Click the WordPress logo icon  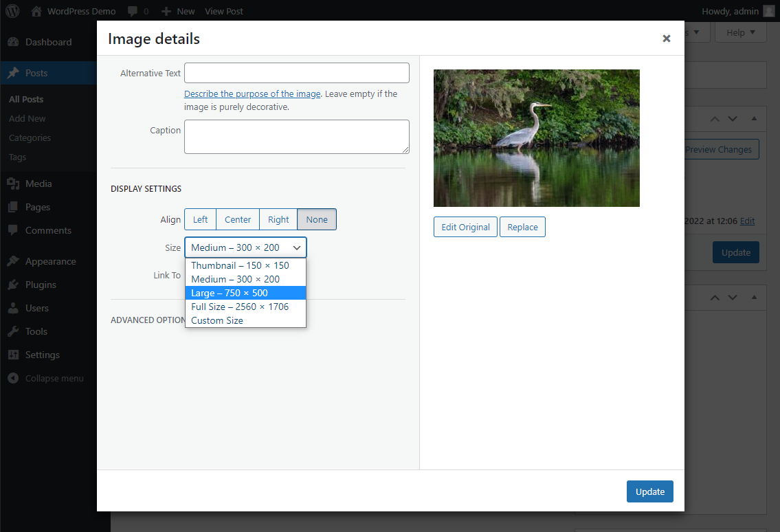tap(12, 11)
